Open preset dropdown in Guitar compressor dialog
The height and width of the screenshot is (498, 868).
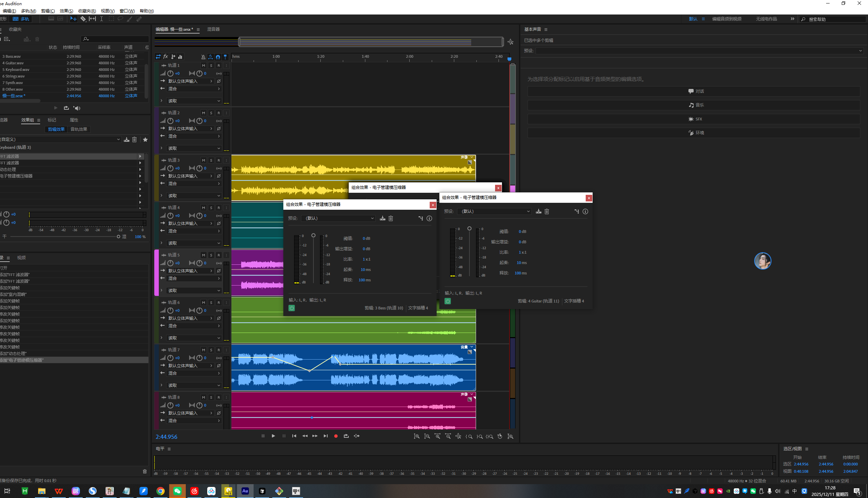495,211
